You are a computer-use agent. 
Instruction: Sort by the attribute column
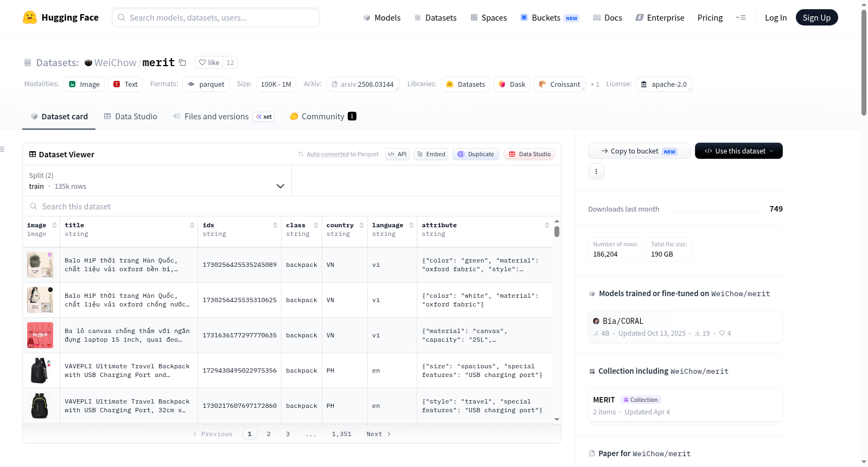[547, 225]
